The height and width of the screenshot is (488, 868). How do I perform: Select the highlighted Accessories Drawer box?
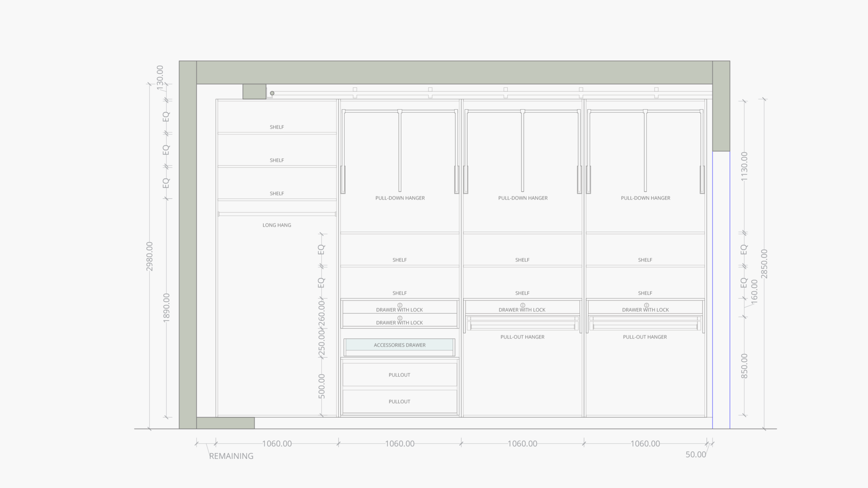[x=399, y=345]
